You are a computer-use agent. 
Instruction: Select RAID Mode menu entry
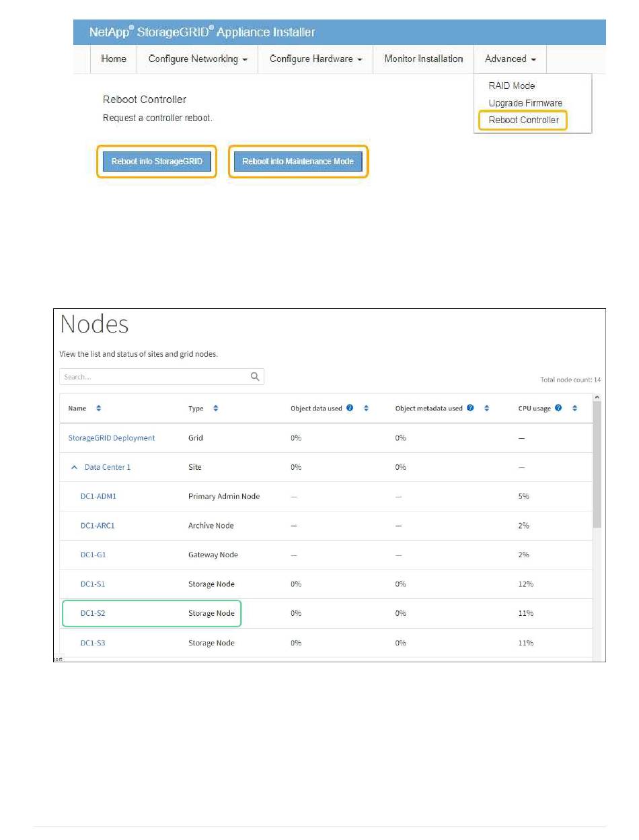pyautogui.click(x=512, y=85)
